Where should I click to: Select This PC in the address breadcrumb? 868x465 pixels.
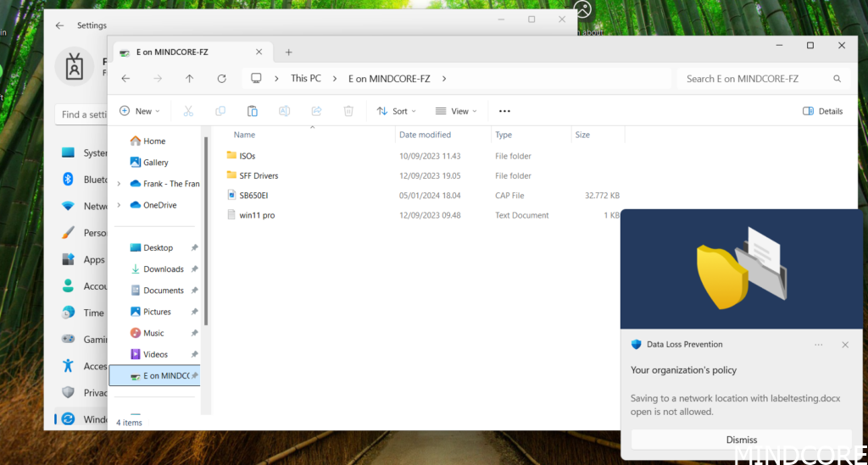pos(305,79)
